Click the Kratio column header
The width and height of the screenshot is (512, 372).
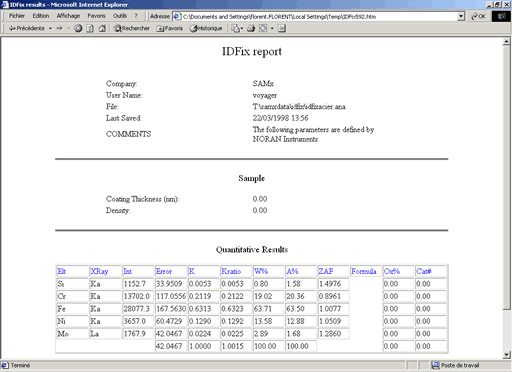coord(231,271)
